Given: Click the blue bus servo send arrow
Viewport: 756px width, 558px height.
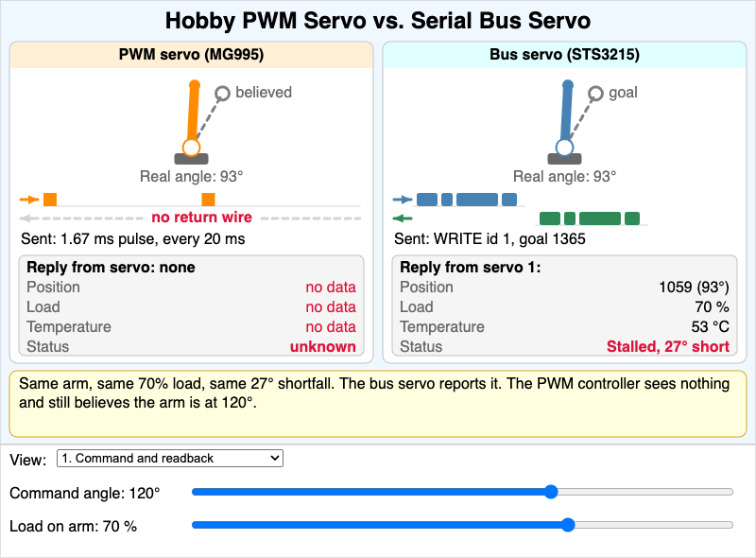Looking at the screenshot, I should point(403,200).
